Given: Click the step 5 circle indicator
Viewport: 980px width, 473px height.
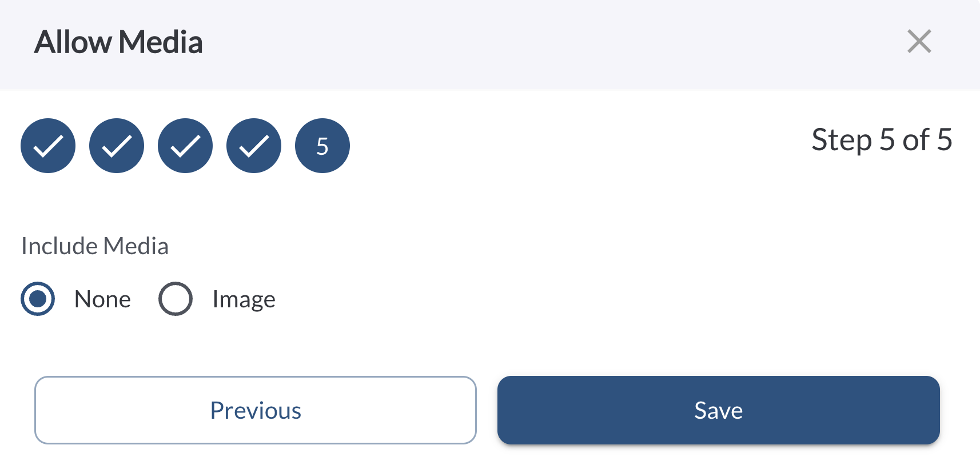Looking at the screenshot, I should tap(322, 146).
